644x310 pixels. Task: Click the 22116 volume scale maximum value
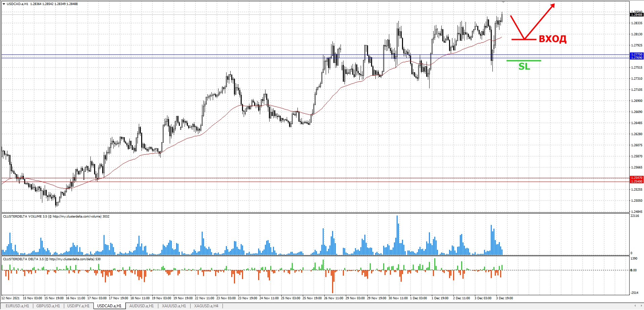[x=635, y=216]
